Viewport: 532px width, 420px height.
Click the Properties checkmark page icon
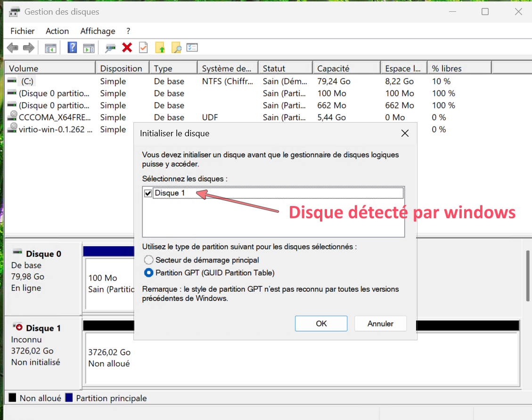click(143, 48)
